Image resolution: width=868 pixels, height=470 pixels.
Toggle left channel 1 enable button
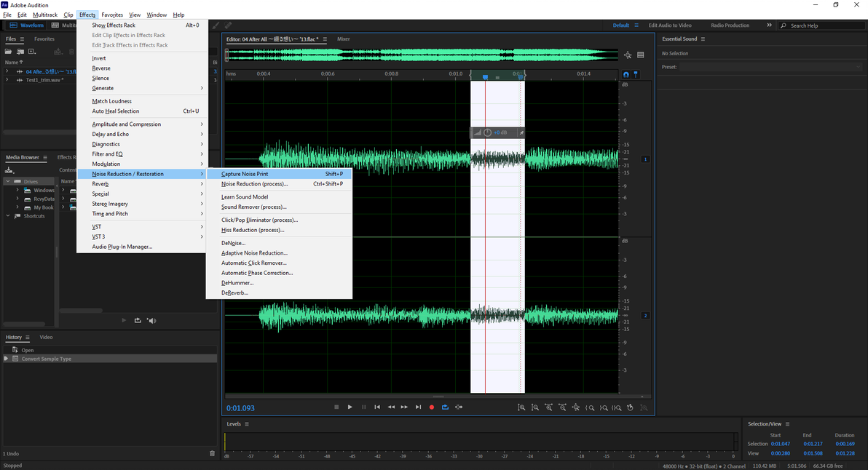coord(645,159)
